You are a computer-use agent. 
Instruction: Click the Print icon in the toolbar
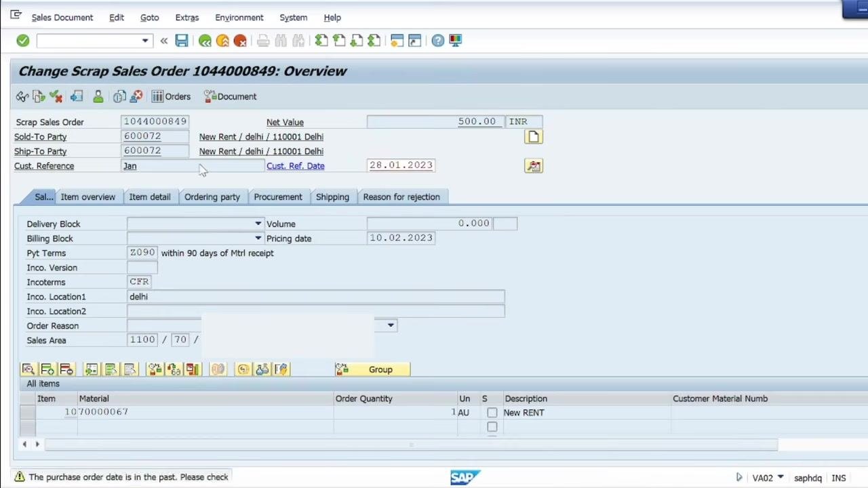point(263,41)
